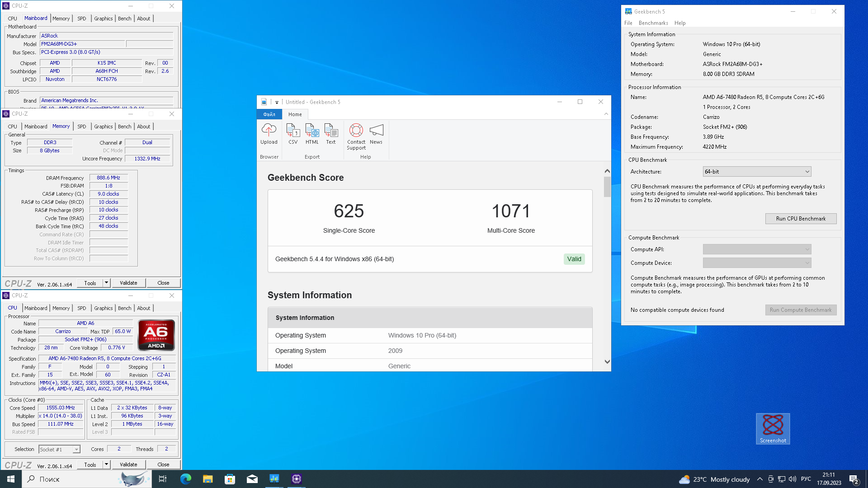868x488 pixels.
Task: Click Validate in CPU CPU-Z window
Action: [128, 465]
